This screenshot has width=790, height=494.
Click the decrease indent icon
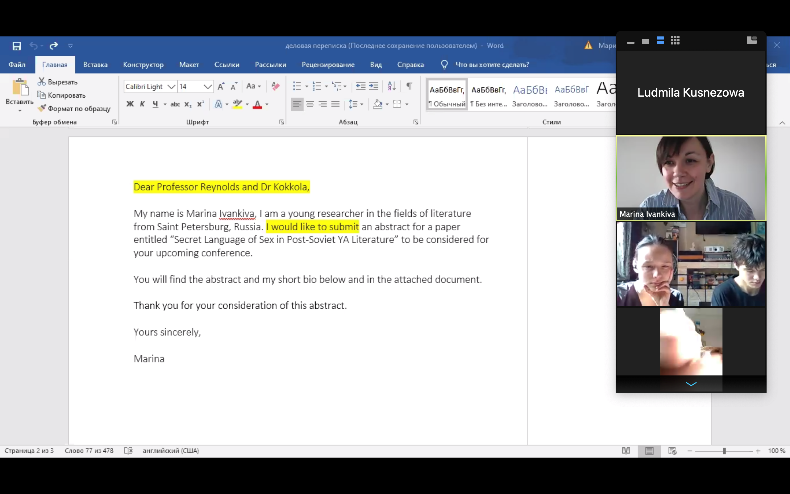pyautogui.click(x=360, y=86)
